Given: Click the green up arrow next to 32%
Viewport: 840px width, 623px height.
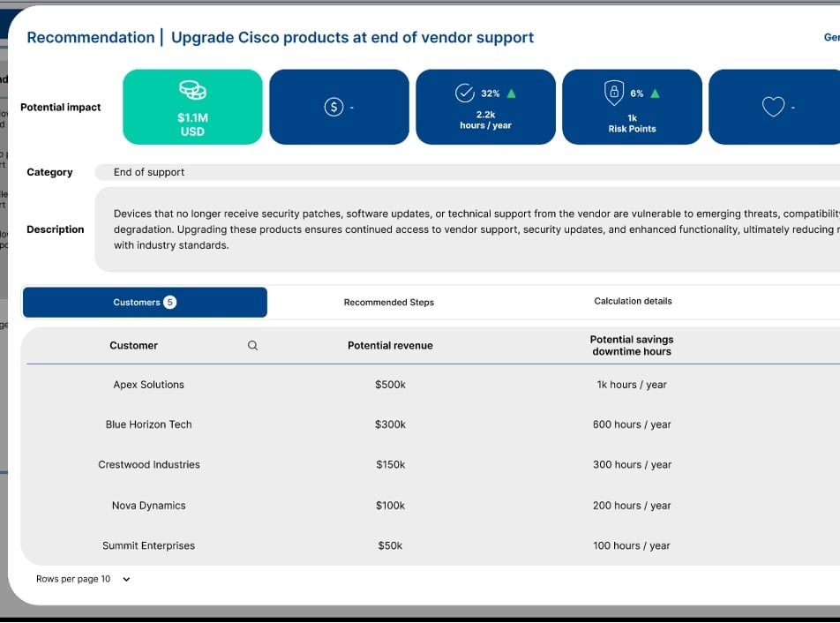Looking at the screenshot, I should click(x=512, y=94).
